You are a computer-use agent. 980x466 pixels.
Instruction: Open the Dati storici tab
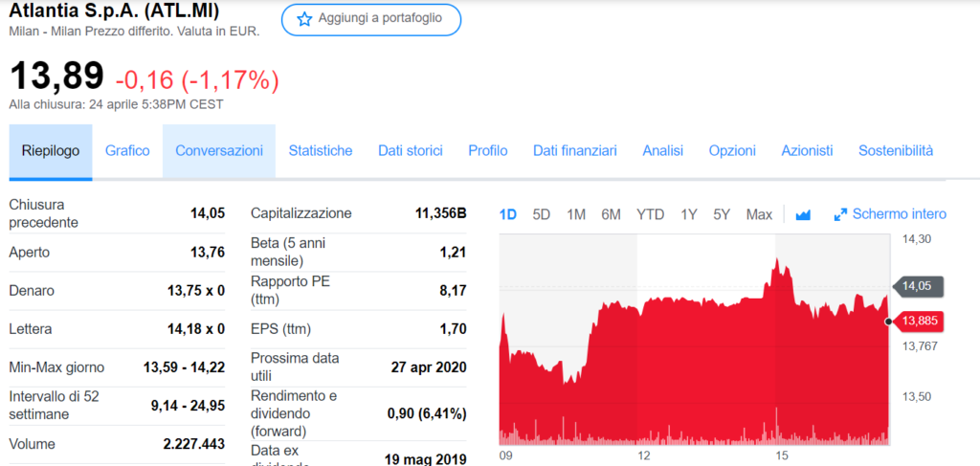(411, 151)
